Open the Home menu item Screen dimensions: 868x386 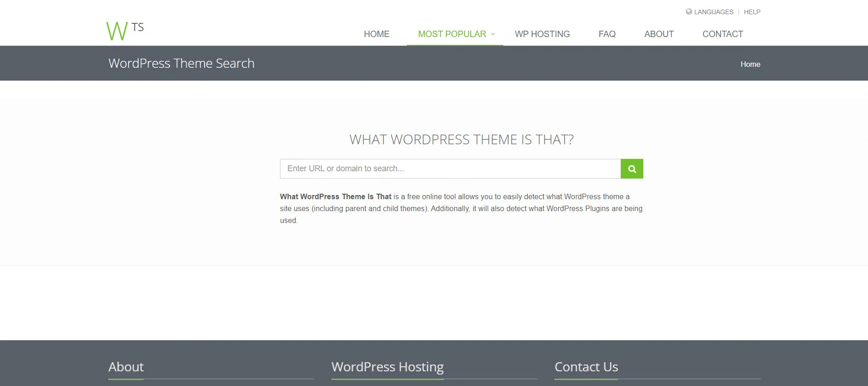pos(377,34)
